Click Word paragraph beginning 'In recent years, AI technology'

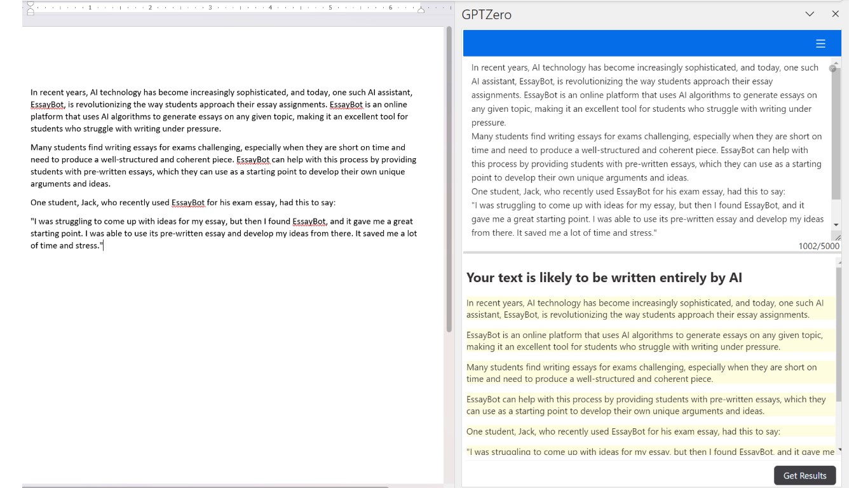(222, 111)
